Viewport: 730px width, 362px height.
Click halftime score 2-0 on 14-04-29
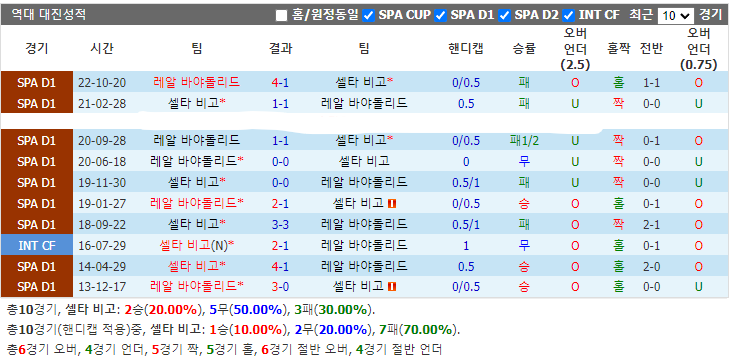coord(651,267)
